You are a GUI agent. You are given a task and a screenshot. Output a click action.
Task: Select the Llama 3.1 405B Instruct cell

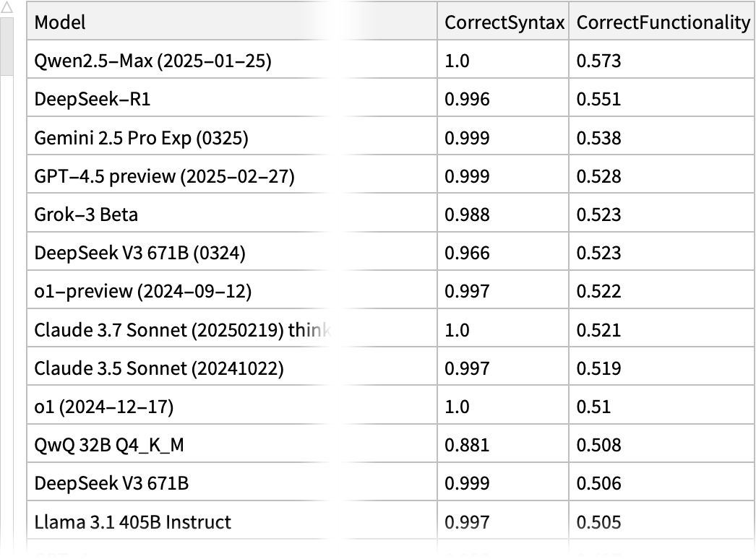click(x=133, y=521)
